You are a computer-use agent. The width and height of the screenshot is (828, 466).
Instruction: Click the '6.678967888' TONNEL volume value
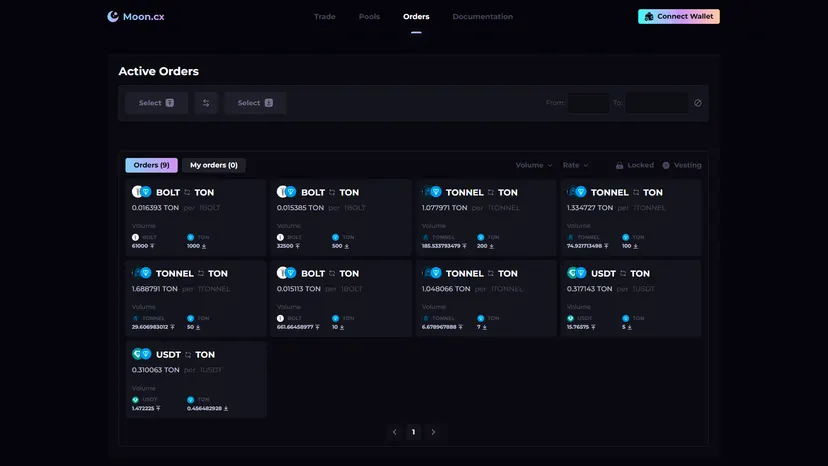pyautogui.click(x=439, y=327)
